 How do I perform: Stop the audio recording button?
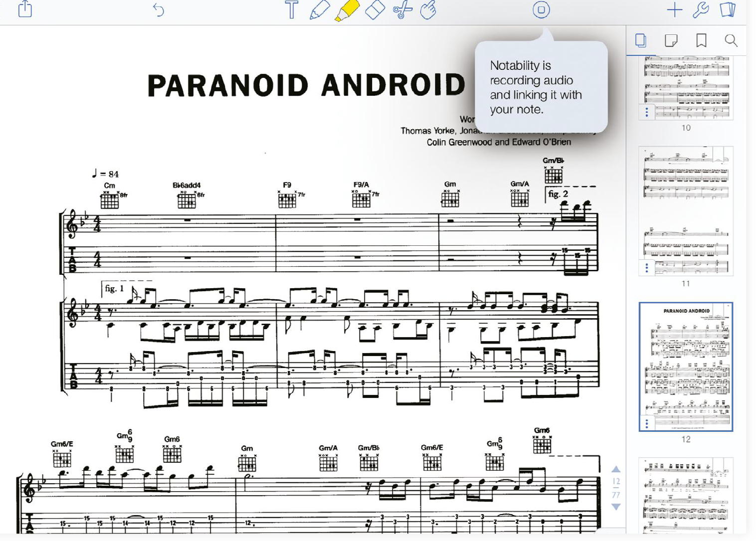(541, 9)
